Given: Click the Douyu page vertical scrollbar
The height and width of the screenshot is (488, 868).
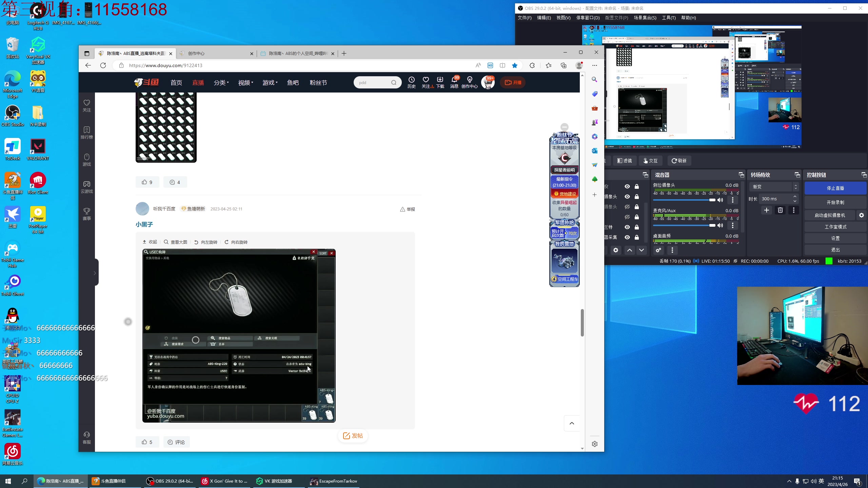Looking at the screenshot, I should (x=582, y=323).
